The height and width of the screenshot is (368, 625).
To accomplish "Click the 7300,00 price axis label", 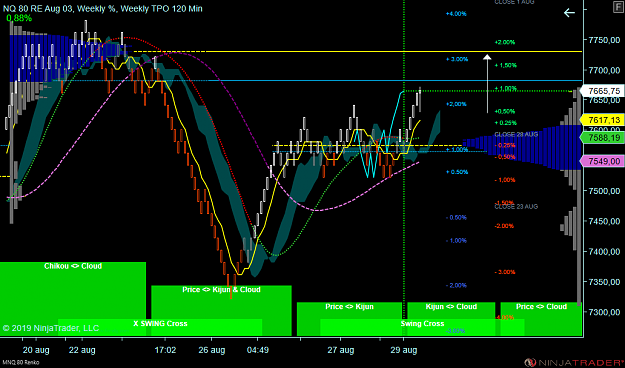I will click(604, 312).
